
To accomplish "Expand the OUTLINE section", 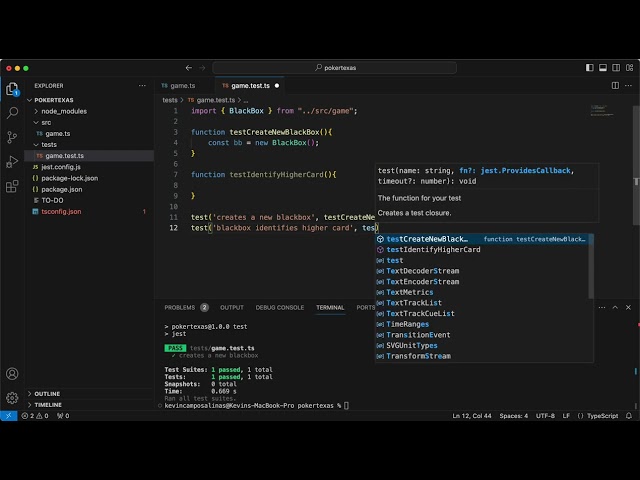I will coord(47,394).
